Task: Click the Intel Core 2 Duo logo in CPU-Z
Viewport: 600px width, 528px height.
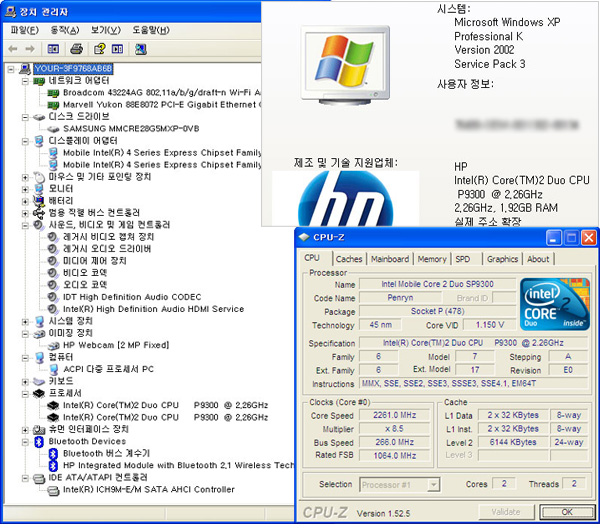Action: [555, 304]
